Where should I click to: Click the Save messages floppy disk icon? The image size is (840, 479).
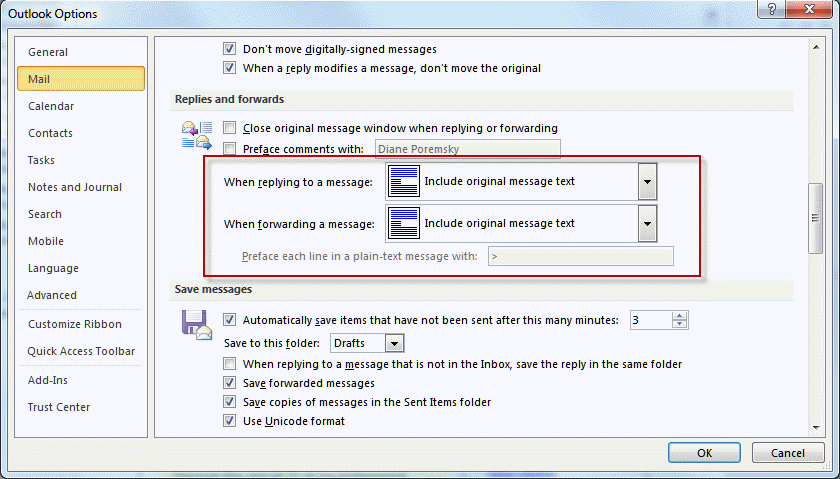click(x=197, y=325)
